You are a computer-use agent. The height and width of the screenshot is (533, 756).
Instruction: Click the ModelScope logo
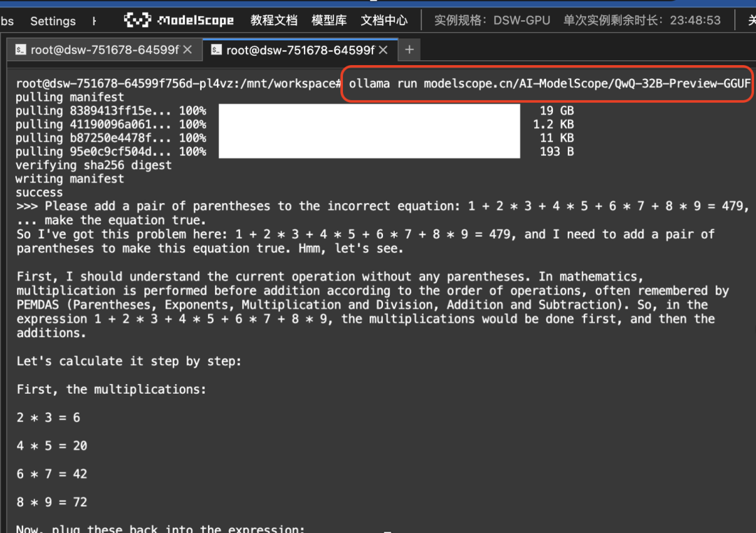click(x=179, y=20)
